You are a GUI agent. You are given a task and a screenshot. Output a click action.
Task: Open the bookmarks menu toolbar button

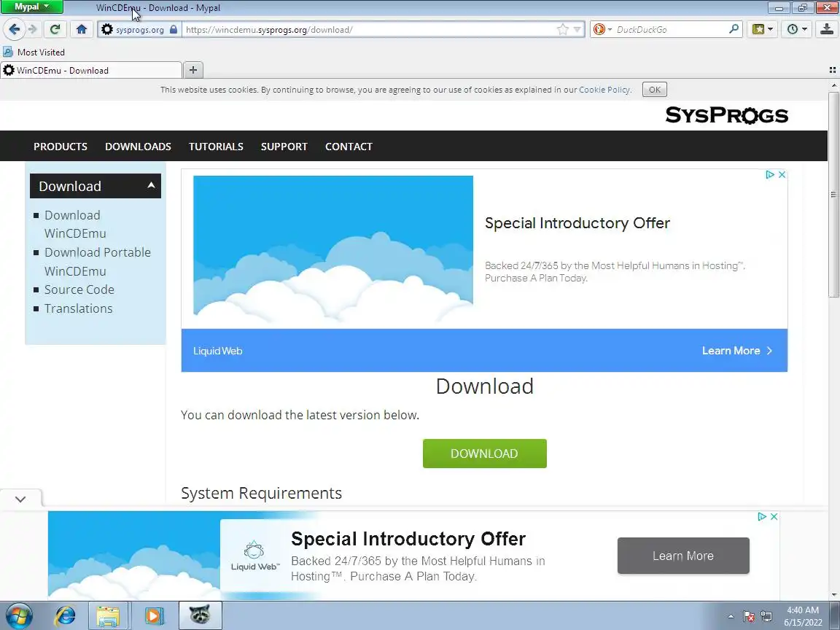point(762,29)
